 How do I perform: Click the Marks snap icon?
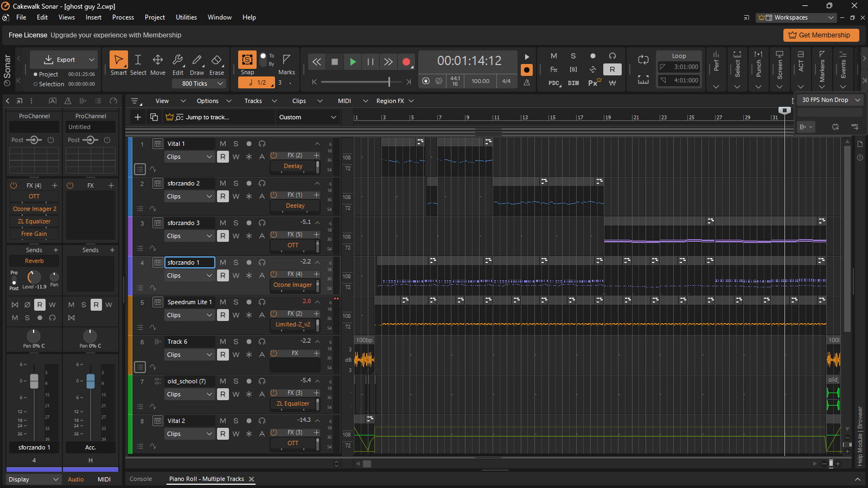click(x=286, y=60)
